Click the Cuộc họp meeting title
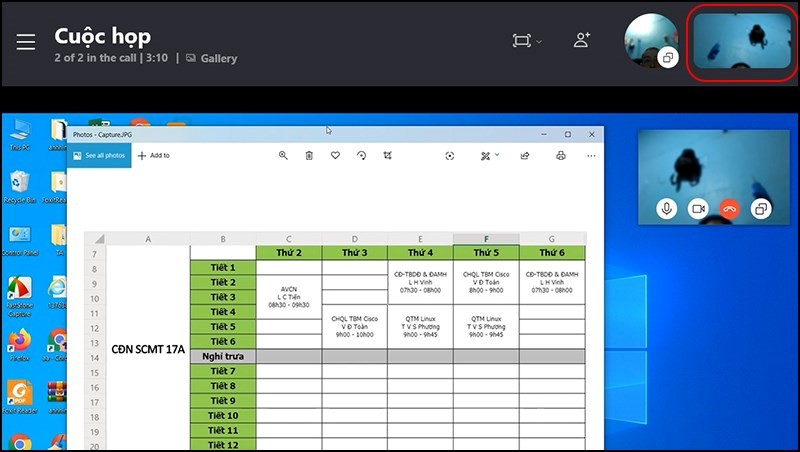 103,36
